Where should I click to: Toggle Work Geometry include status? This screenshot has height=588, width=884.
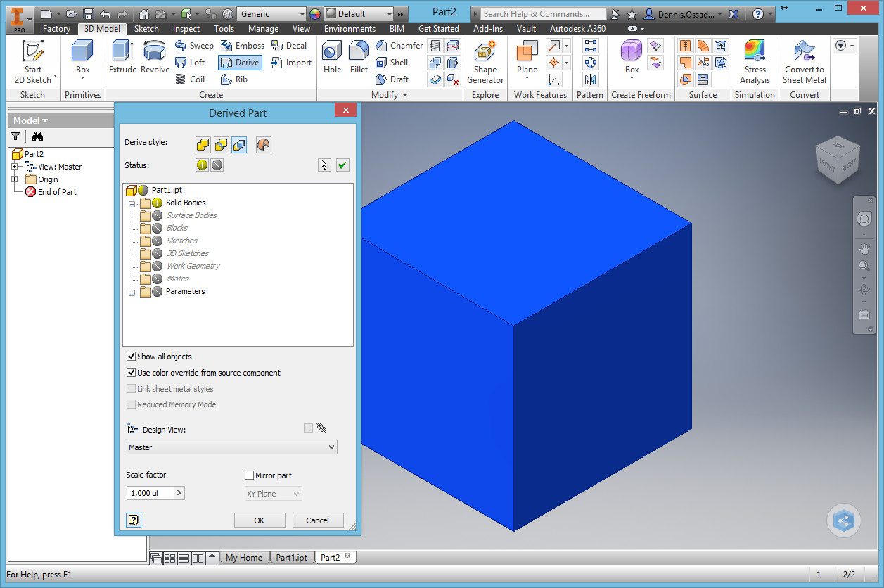158,266
